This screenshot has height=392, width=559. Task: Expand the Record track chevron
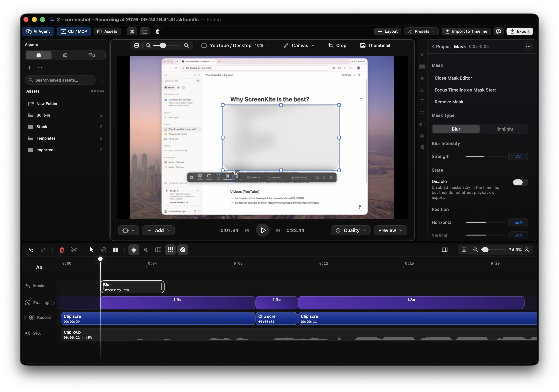pos(25,318)
